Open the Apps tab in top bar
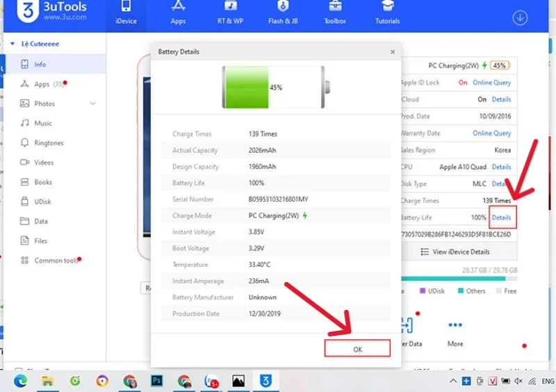 tap(178, 13)
